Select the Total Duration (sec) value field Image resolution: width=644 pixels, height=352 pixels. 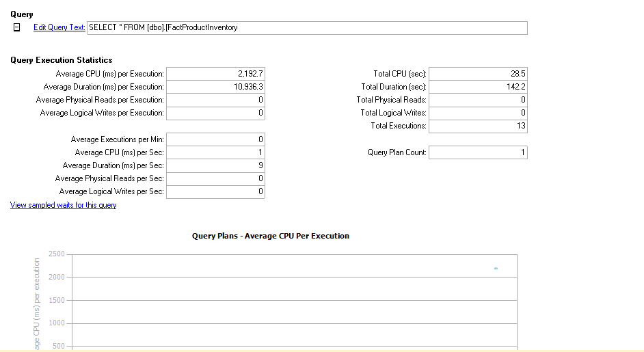click(478, 87)
